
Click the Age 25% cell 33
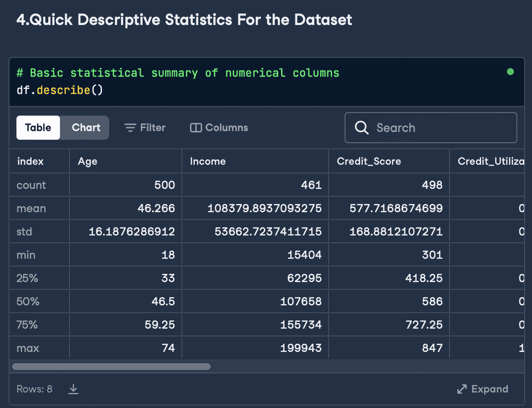click(x=126, y=278)
